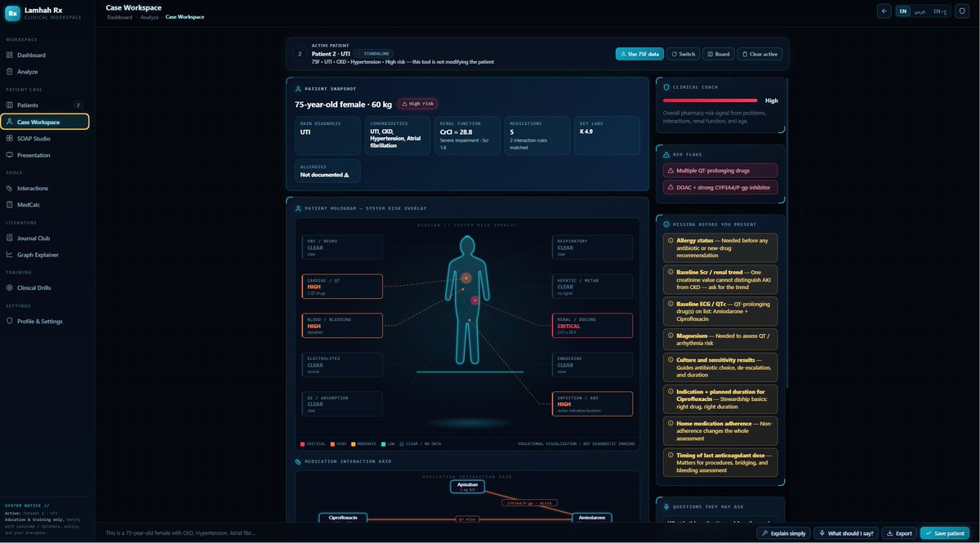Select the CNS / Neuro system tile

342,247
